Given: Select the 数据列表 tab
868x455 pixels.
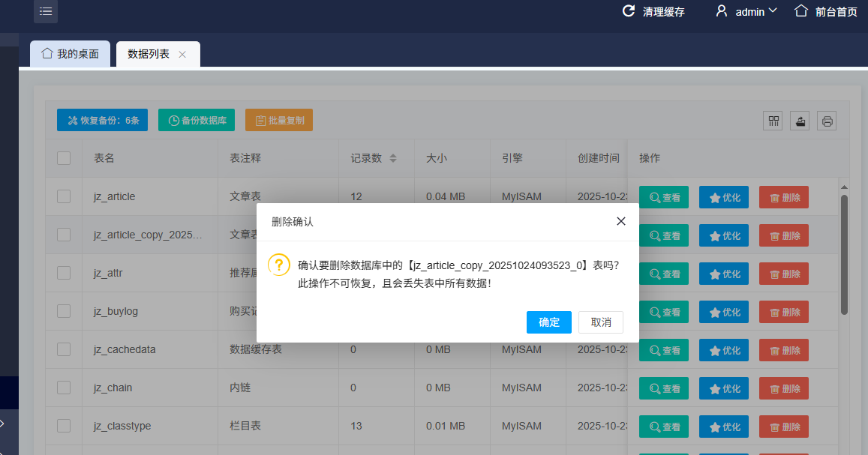Looking at the screenshot, I should 149,54.
